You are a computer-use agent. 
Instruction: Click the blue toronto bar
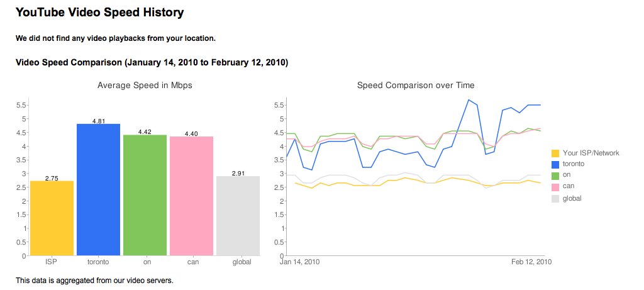pos(98,190)
